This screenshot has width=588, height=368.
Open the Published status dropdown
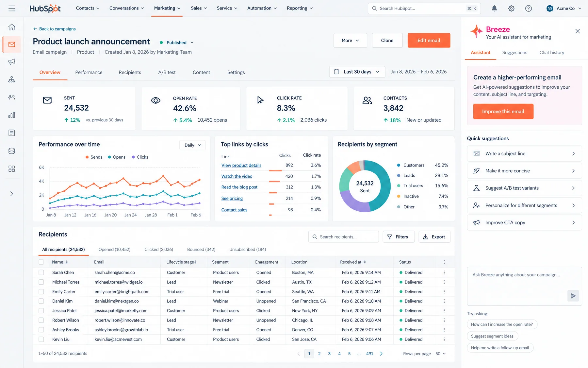pos(177,43)
